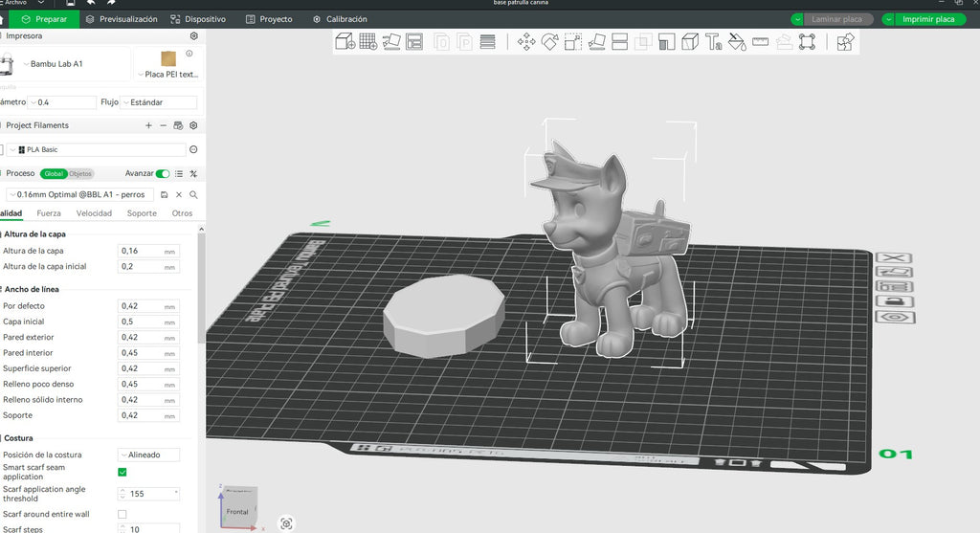The height and width of the screenshot is (533, 980).
Task: Open the Soporte settings tab
Action: pos(142,213)
